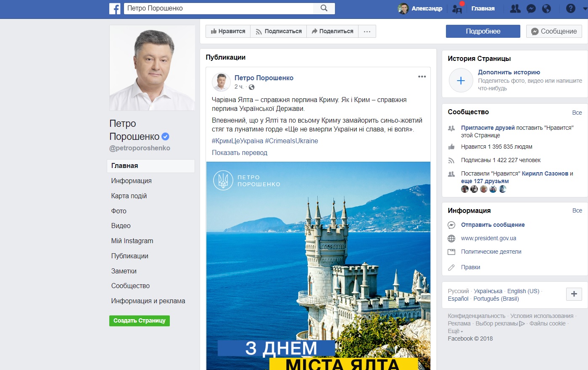The height and width of the screenshot is (370, 588).
Task: Open the more options ellipsis button next to Поделиться
Action: coord(367,31)
